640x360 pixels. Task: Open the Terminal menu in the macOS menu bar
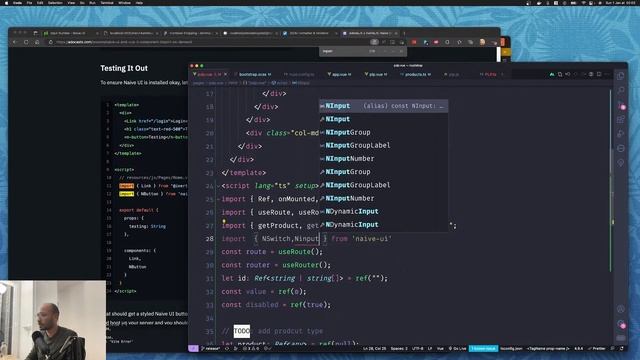(107, 2)
